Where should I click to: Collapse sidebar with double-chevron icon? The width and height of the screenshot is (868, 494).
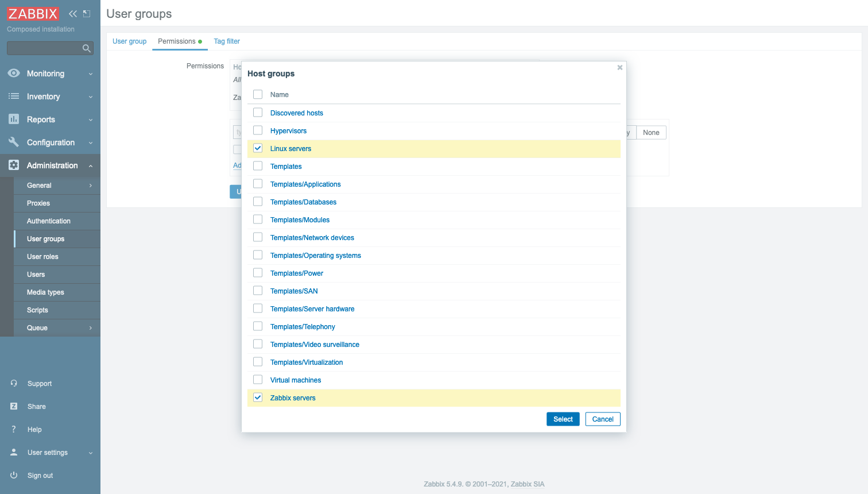(x=73, y=14)
